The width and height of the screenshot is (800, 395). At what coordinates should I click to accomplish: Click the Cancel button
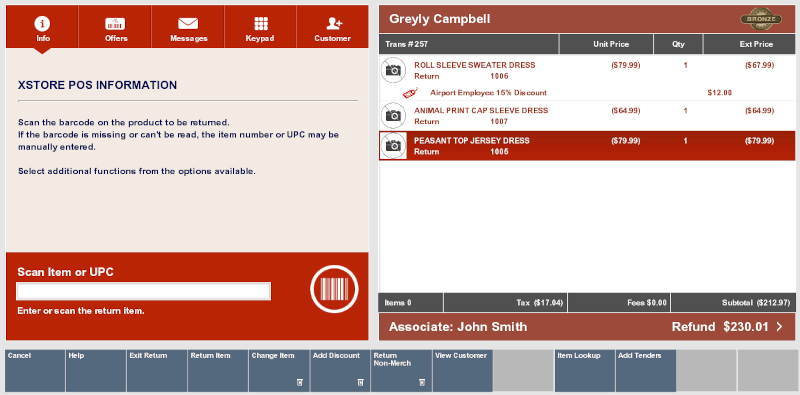tap(35, 371)
